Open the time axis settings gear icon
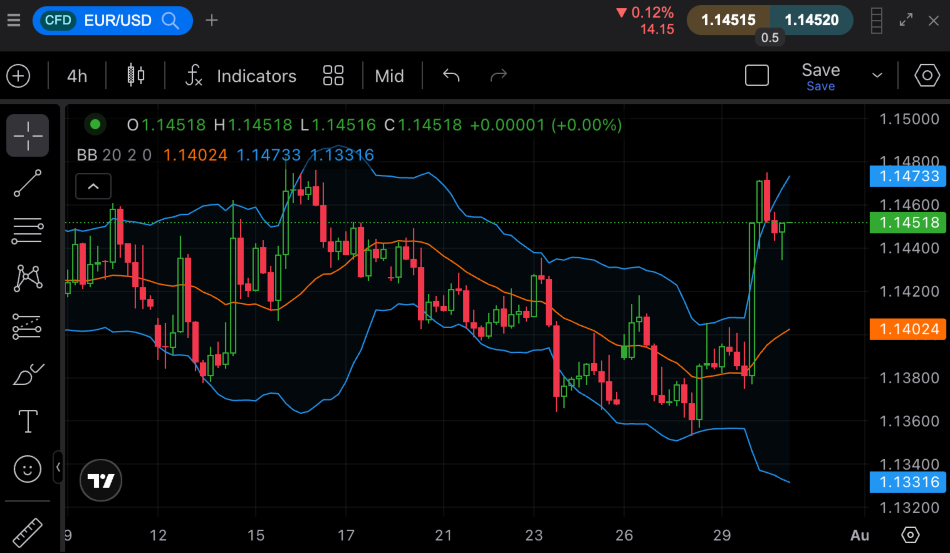This screenshot has width=950, height=553. tap(910, 535)
